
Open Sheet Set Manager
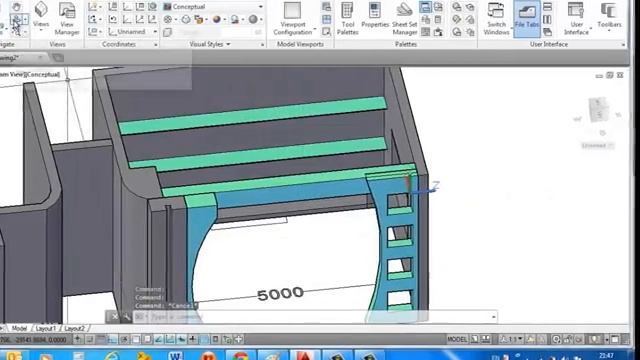404,19
